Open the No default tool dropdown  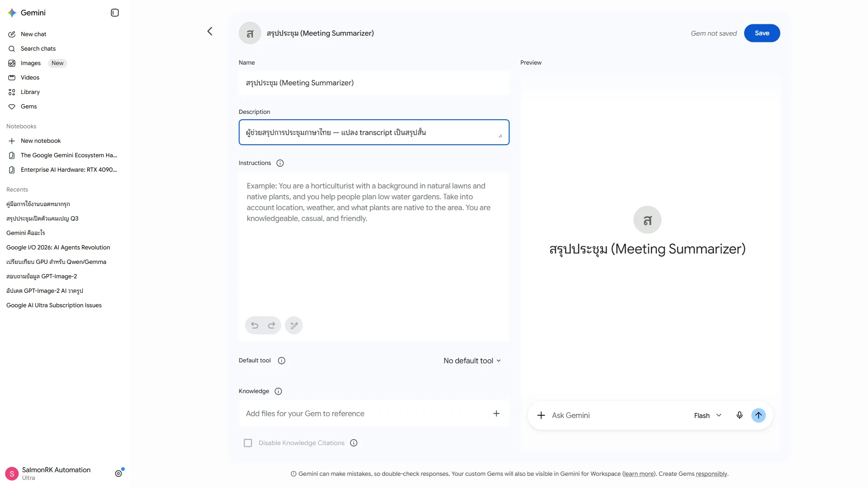click(x=472, y=361)
